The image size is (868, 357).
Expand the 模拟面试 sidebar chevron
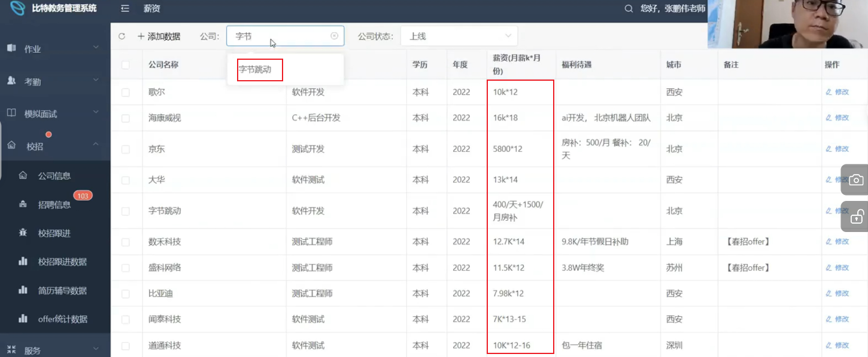(96, 111)
